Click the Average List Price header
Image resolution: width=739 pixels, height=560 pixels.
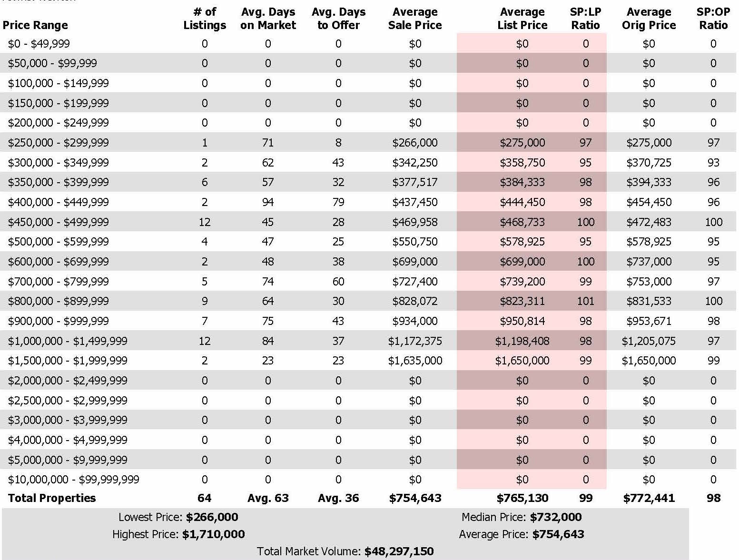(522, 19)
